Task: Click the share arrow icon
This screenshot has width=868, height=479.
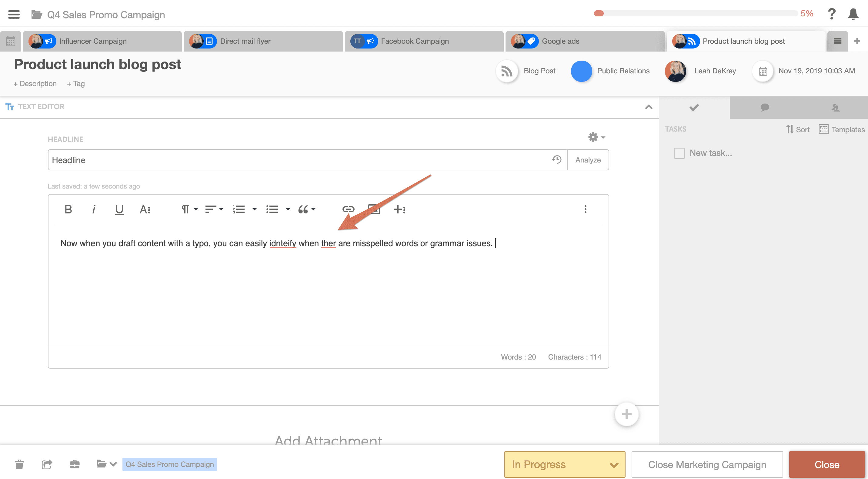Action: coord(47,464)
